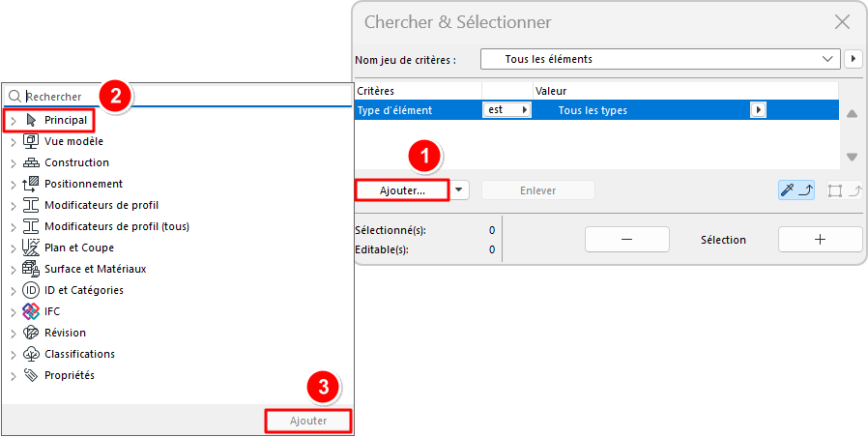868x437 pixels.
Task: Click the Surface et Matériaux icon
Action: (x=30, y=269)
